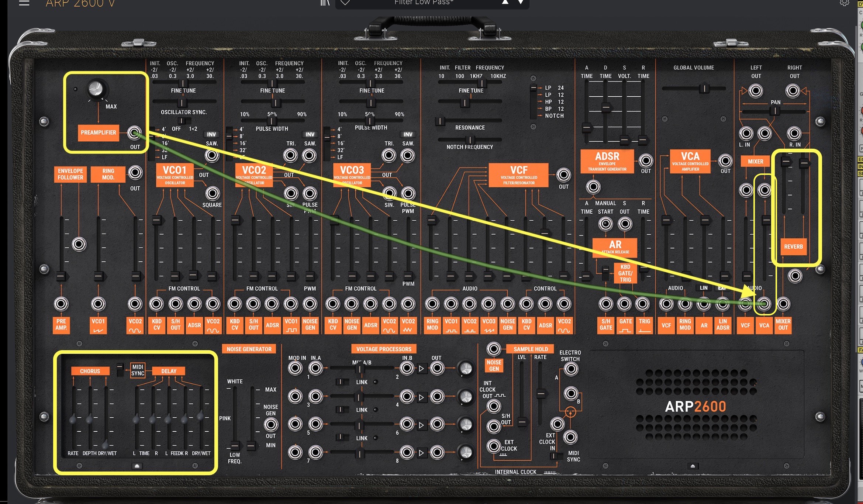This screenshot has height=504, width=863.
Task: Click the DELAY label
Action: click(169, 371)
